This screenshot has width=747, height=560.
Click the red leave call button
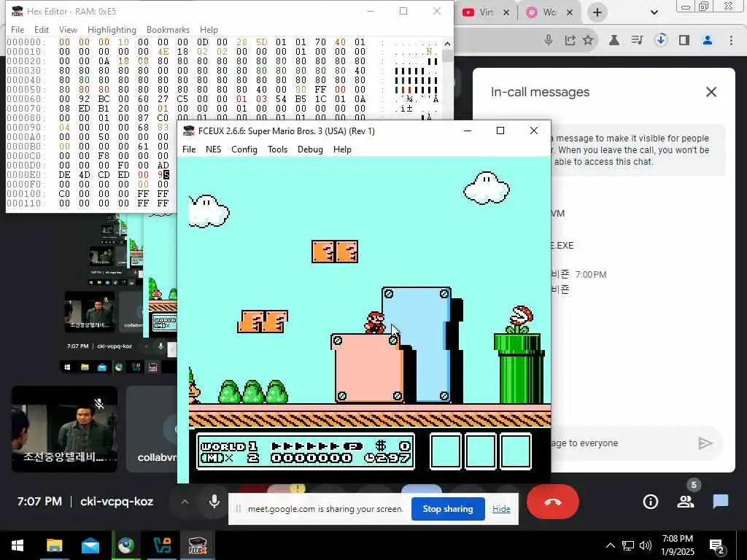point(553,502)
